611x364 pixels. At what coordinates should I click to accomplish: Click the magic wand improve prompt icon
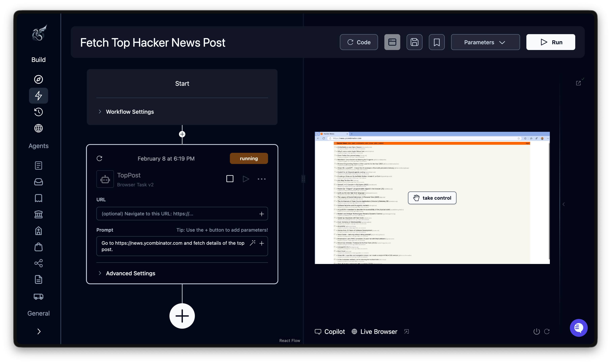(252, 243)
